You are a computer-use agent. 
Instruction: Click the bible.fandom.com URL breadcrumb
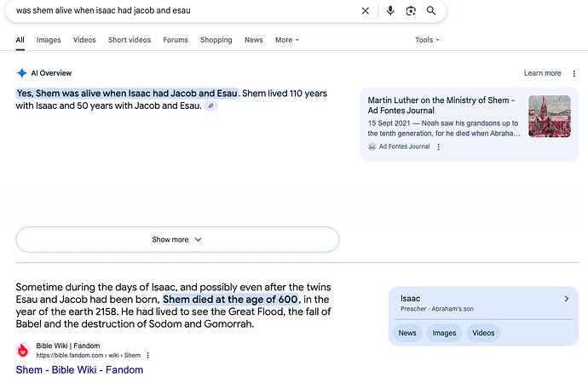tap(88, 355)
